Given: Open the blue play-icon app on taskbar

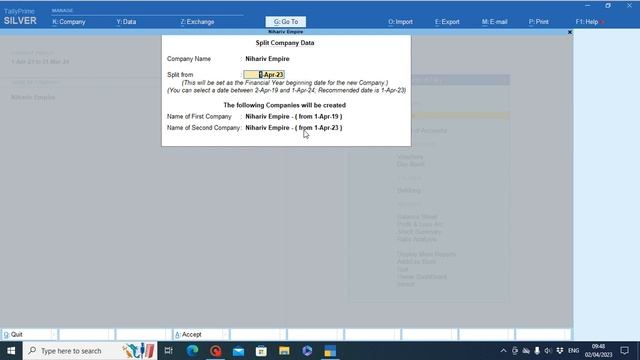Looking at the screenshot, I should [x=307, y=351].
